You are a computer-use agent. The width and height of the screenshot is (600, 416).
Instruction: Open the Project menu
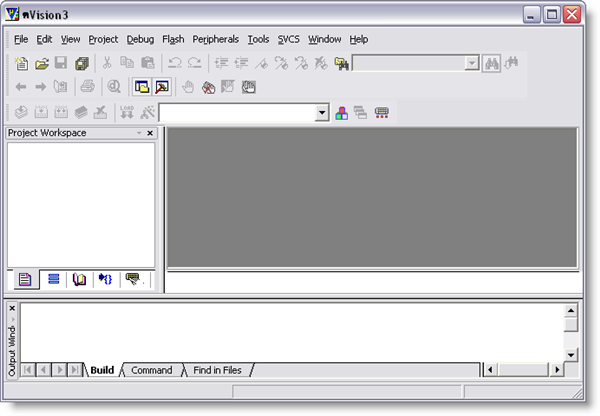pyautogui.click(x=103, y=39)
